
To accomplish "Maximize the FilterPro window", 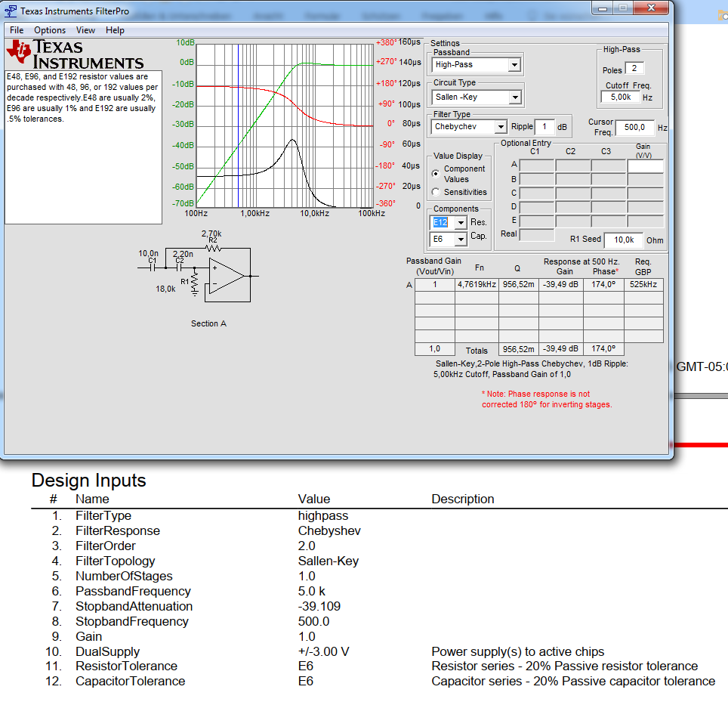I will 623,8.
